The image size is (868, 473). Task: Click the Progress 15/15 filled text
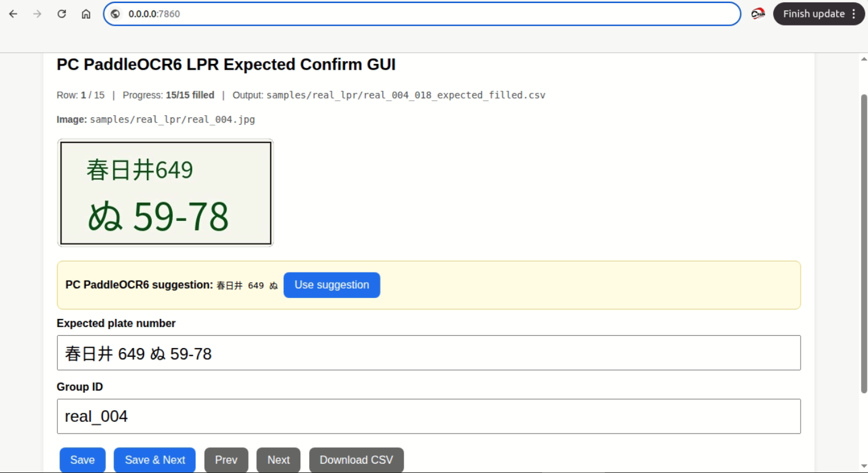pyautogui.click(x=168, y=95)
